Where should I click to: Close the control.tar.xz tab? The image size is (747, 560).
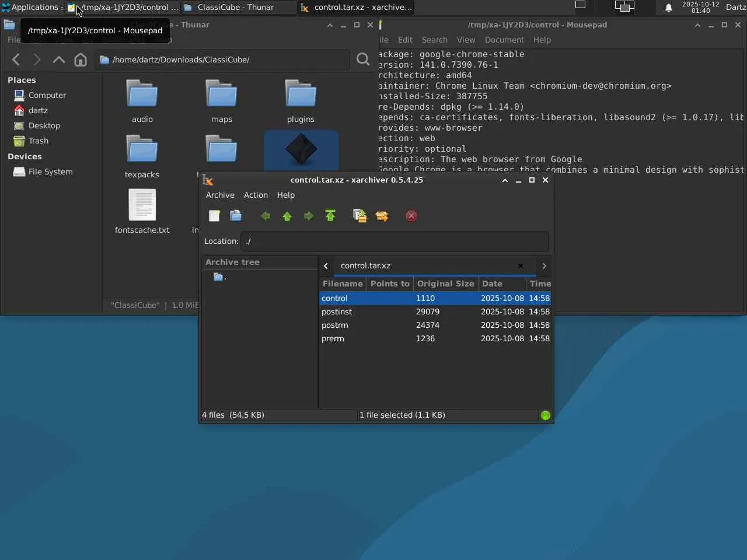click(x=521, y=265)
